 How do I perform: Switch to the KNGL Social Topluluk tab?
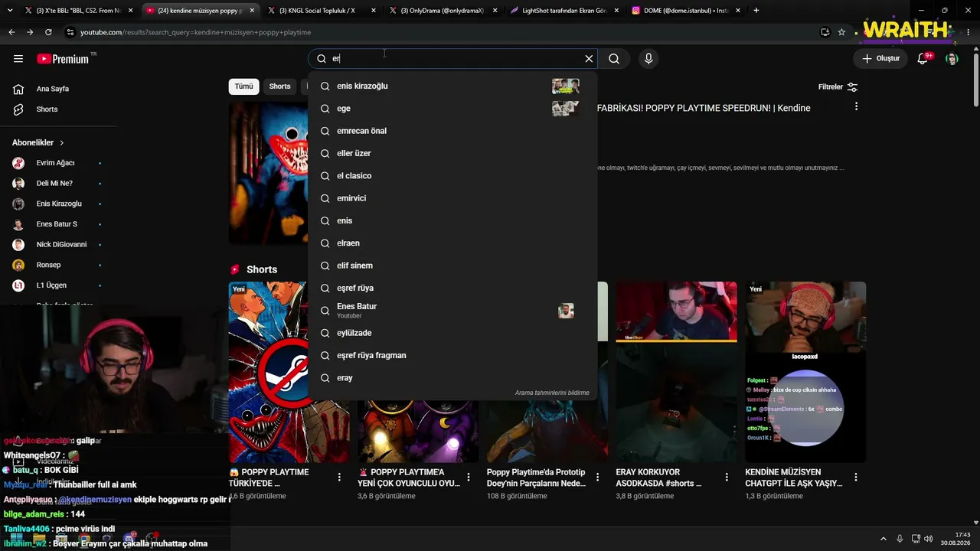click(x=322, y=11)
